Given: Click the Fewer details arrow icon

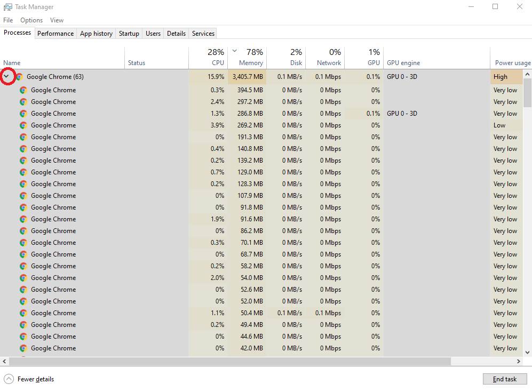Looking at the screenshot, I should [9, 379].
